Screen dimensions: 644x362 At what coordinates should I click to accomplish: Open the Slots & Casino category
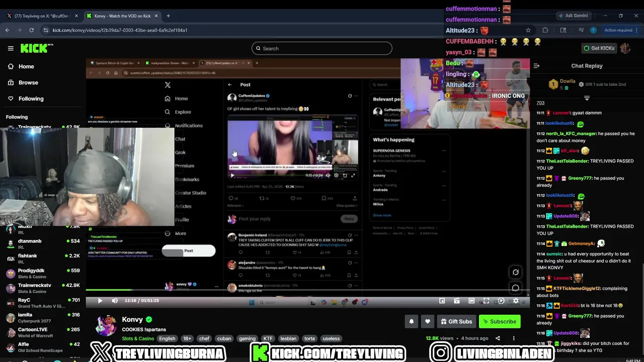(138, 338)
